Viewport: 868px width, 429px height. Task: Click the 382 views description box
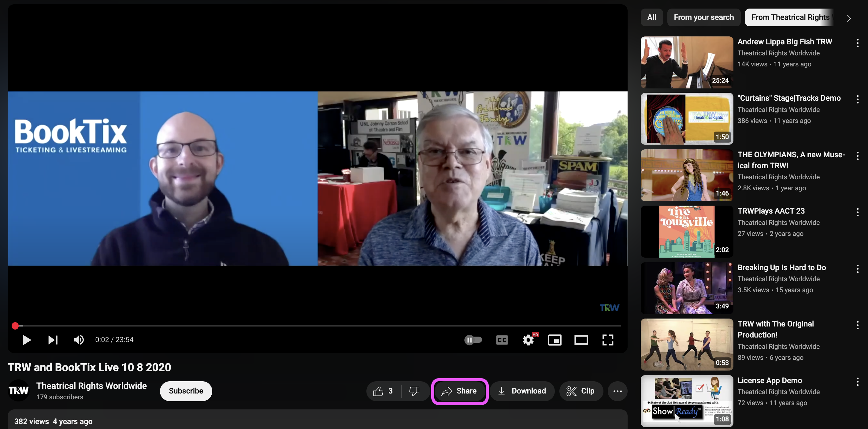tap(317, 419)
